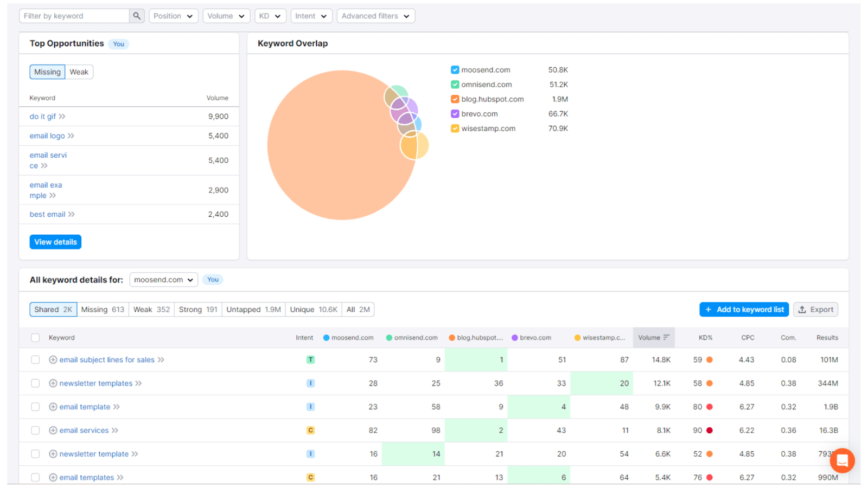Click the plus icon beside newsletter templates
868x488 pixels.
[x=53, y=383]
